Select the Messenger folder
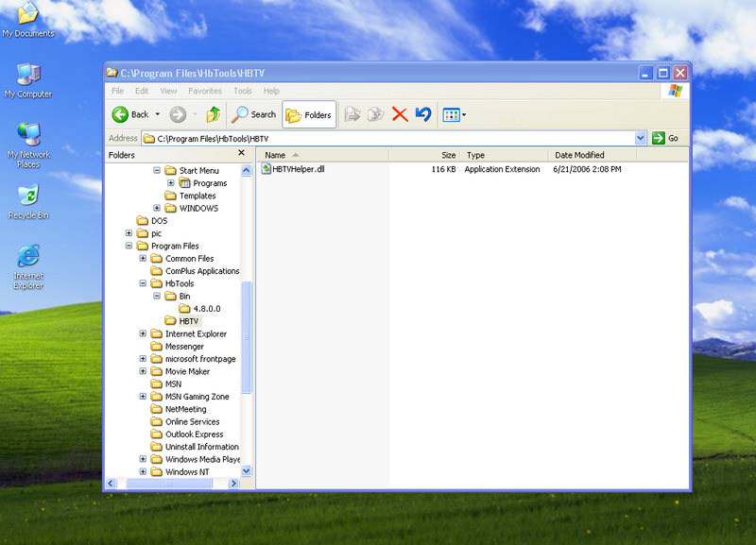 tap(184, 346)
